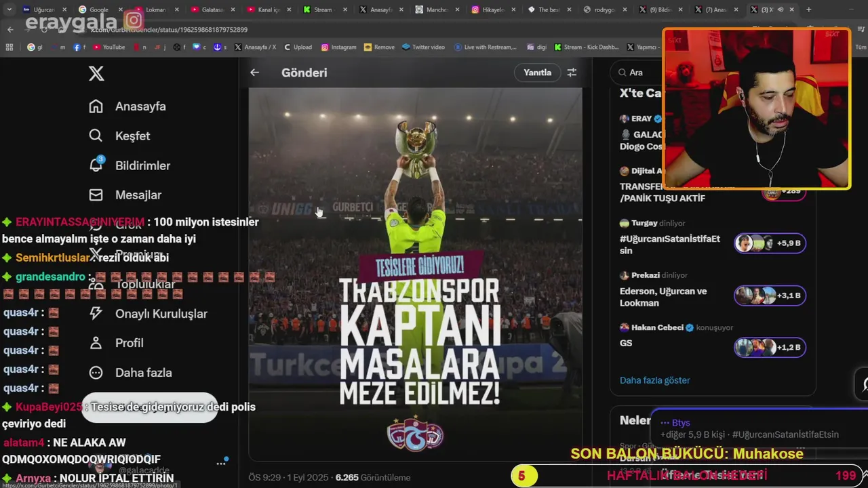
Task: Open the Yapımcı X bookmark
Action: (x=642, y=47)
